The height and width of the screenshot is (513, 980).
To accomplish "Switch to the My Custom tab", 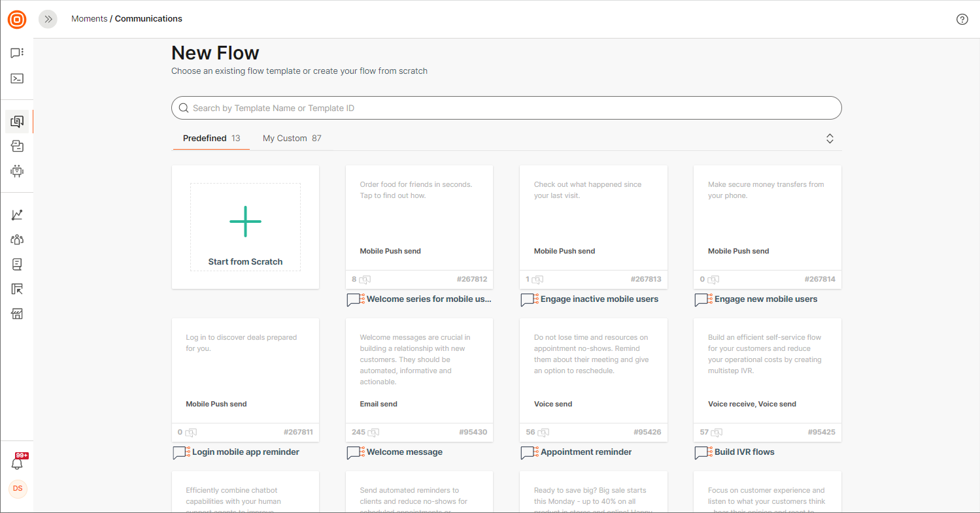I will 292,139.
